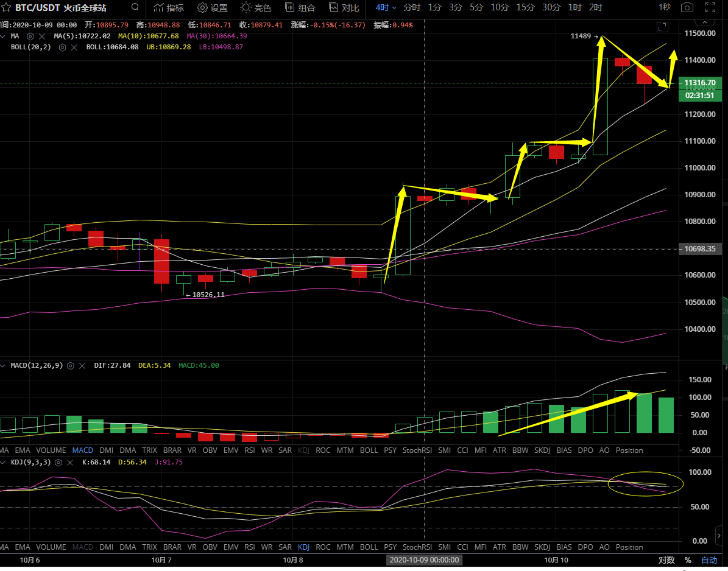Viewport: 728px width, 571px height.
Task: Select StochRSI in the MACD panel tabs
Action: [x=417, y=450]
